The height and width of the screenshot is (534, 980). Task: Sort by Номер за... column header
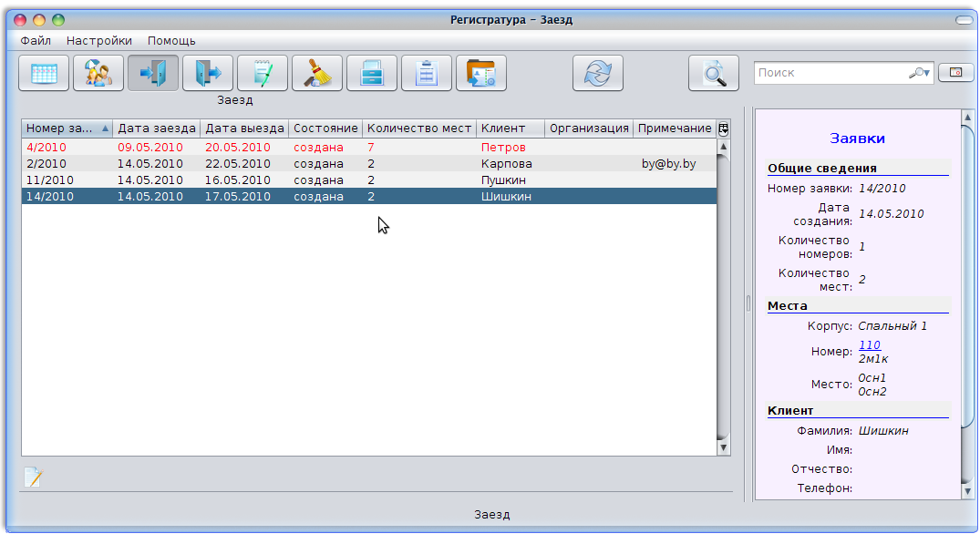(x=67, y=128)
